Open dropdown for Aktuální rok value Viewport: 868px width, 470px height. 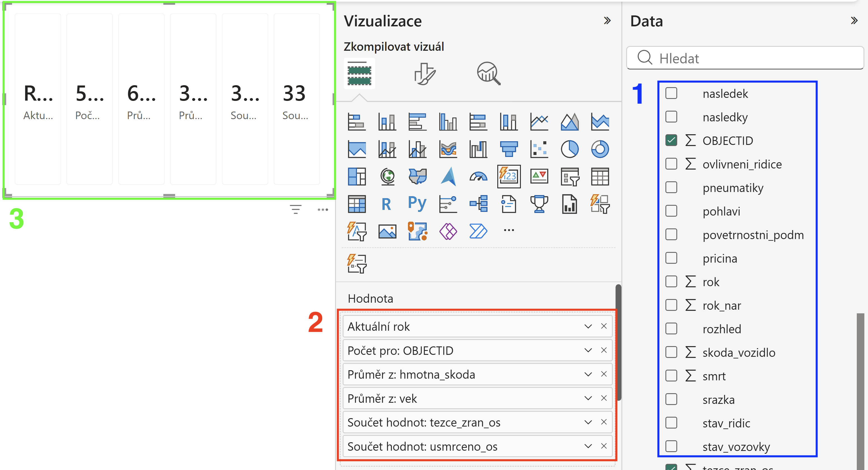(588, 326)
